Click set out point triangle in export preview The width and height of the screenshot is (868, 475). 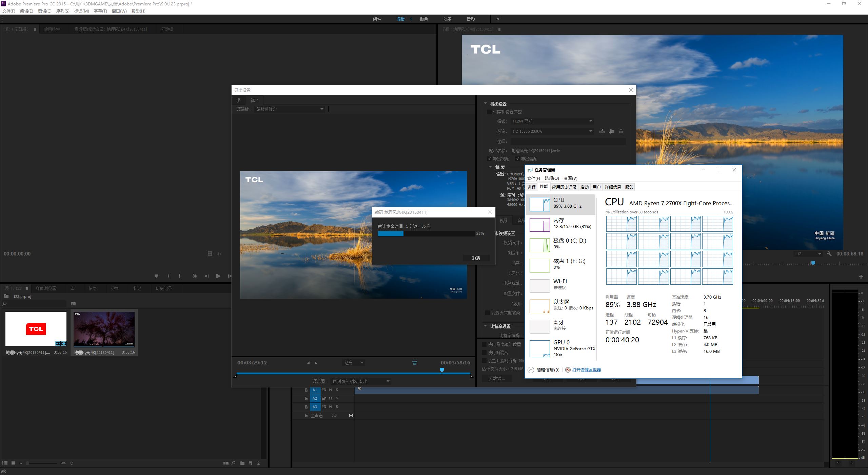tap(316, 363)
